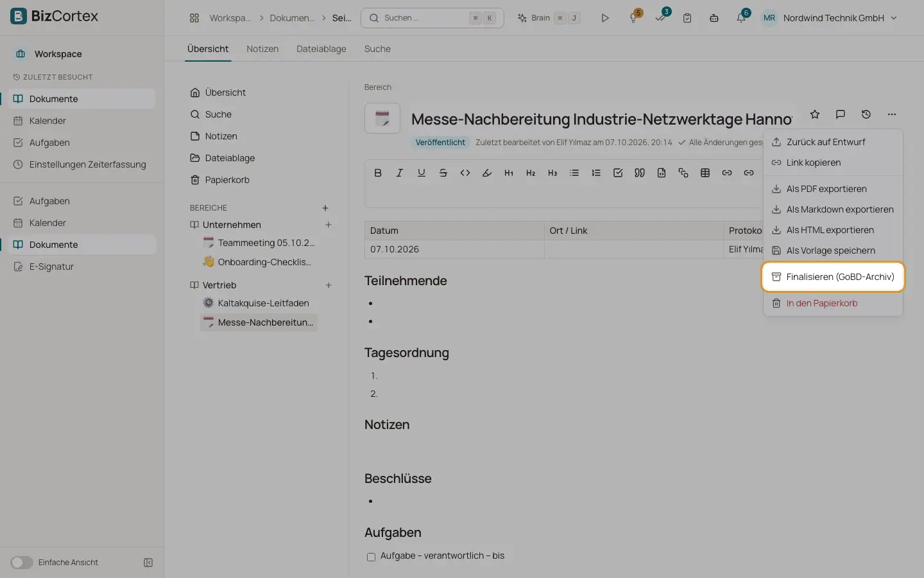Open Brain assistant button
924x578 pixels.
click(x=549, y=18)
